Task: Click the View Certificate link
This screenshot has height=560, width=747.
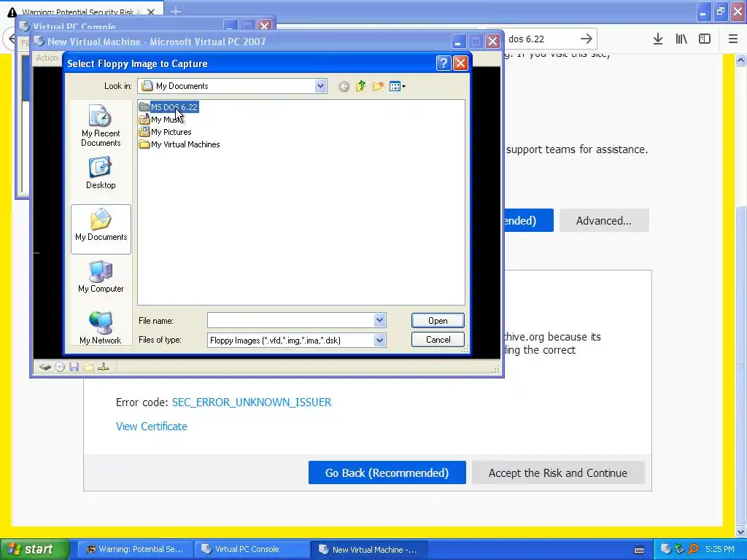Action: [x=152, y=426]
